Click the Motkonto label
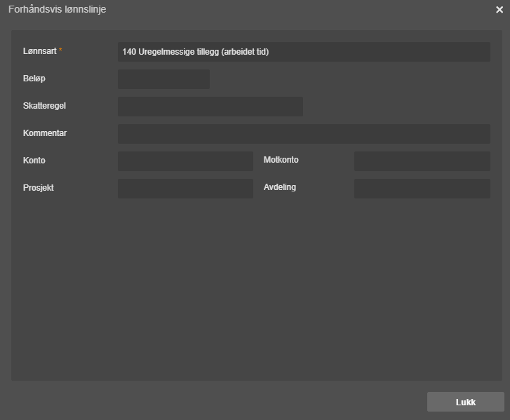 (281, 160)
